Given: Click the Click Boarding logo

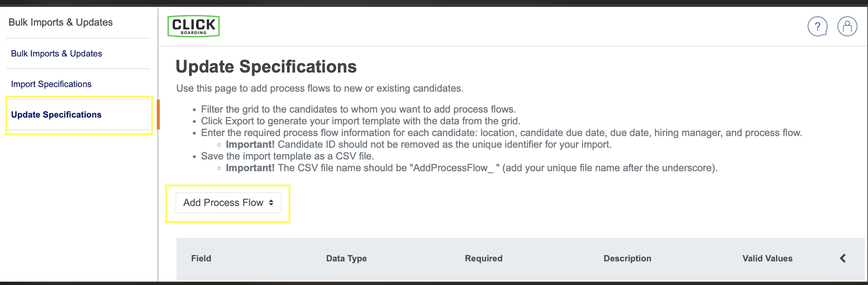Looking at the screenshot, I should (193, 26).
